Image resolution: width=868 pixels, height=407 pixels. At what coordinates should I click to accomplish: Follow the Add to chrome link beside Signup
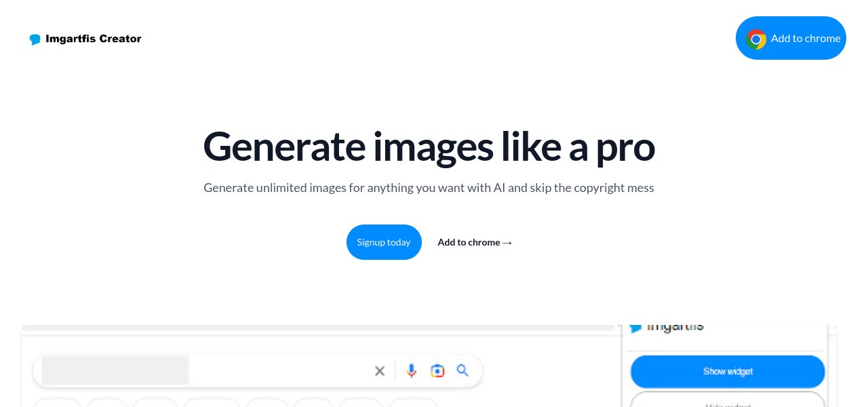click(x=469, y=242)
